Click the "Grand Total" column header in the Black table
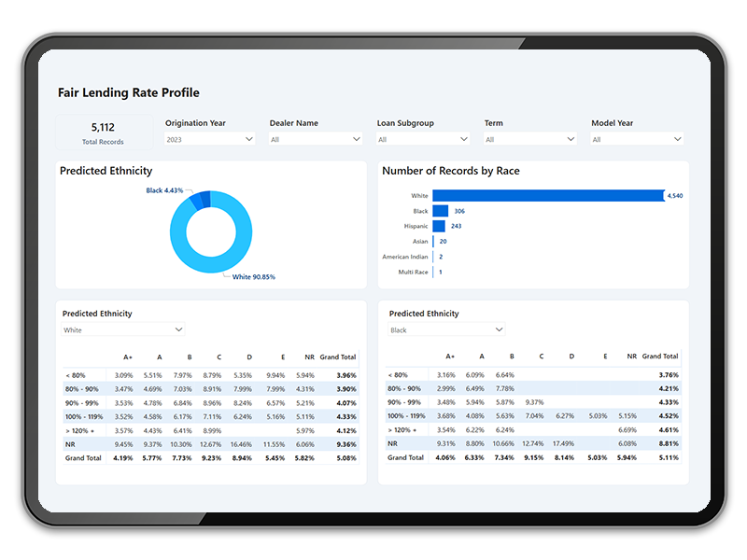Viewport: 747px width, 560px height. point(660,357)
